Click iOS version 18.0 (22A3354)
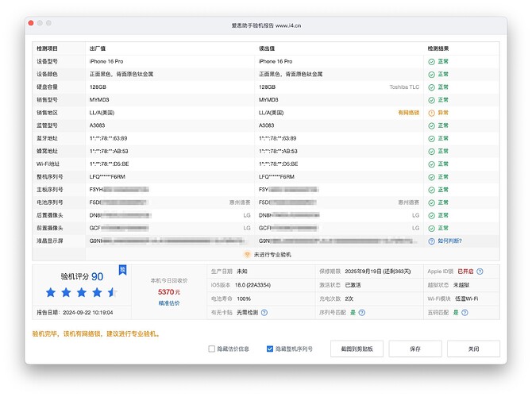532x397 pixels. pyautogui.click(x=253, y=285)
